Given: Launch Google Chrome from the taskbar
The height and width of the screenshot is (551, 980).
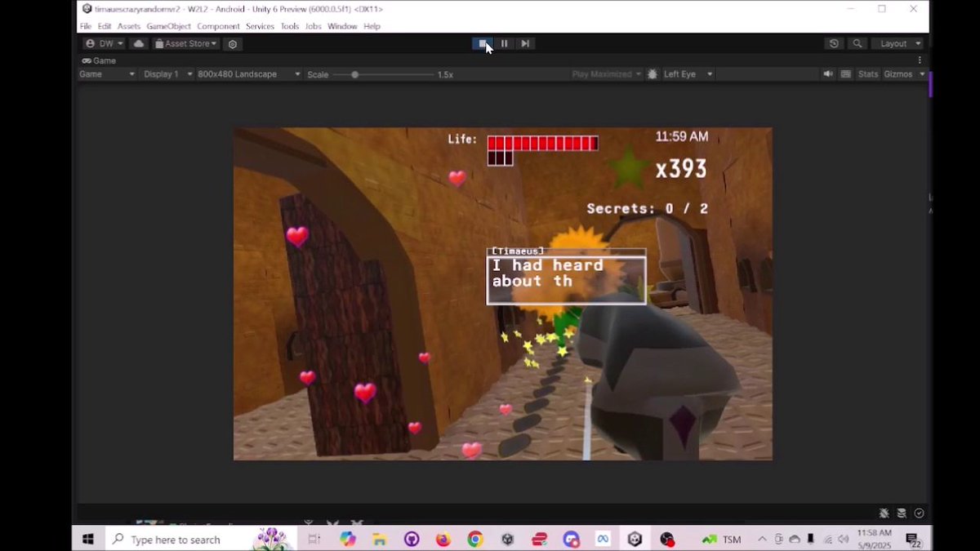Looking at the screenshot, I should click(475, 539).
